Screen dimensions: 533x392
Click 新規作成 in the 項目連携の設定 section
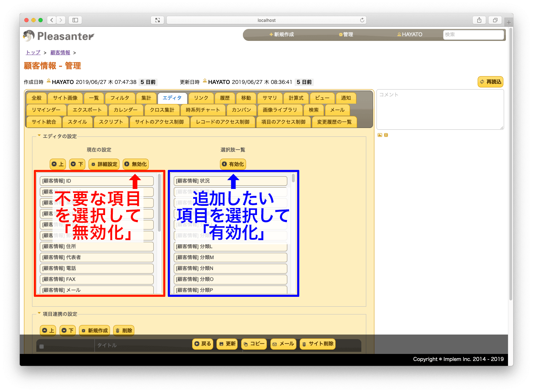94,330
